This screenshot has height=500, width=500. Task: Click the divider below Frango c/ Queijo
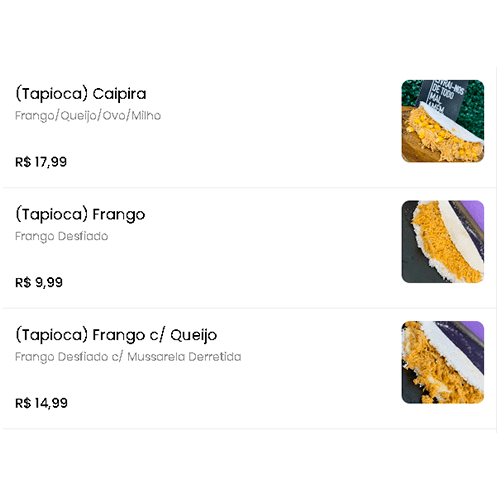click(x=250, y=428)
